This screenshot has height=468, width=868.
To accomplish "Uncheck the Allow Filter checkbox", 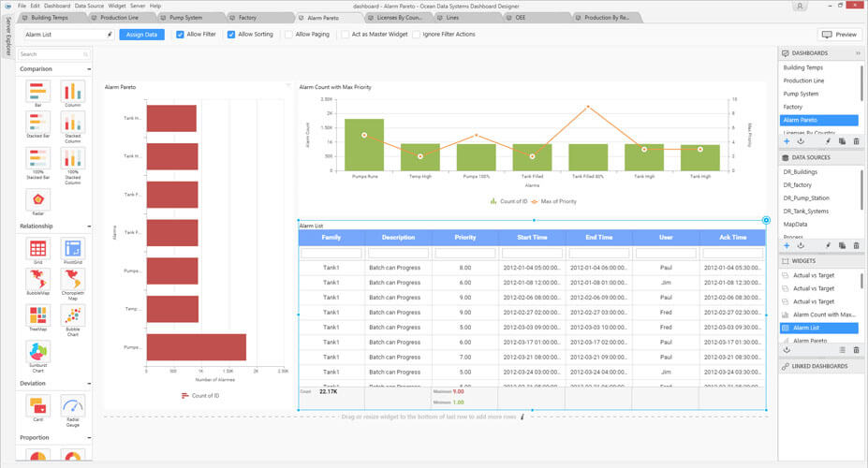I will [x=181, y=35].
